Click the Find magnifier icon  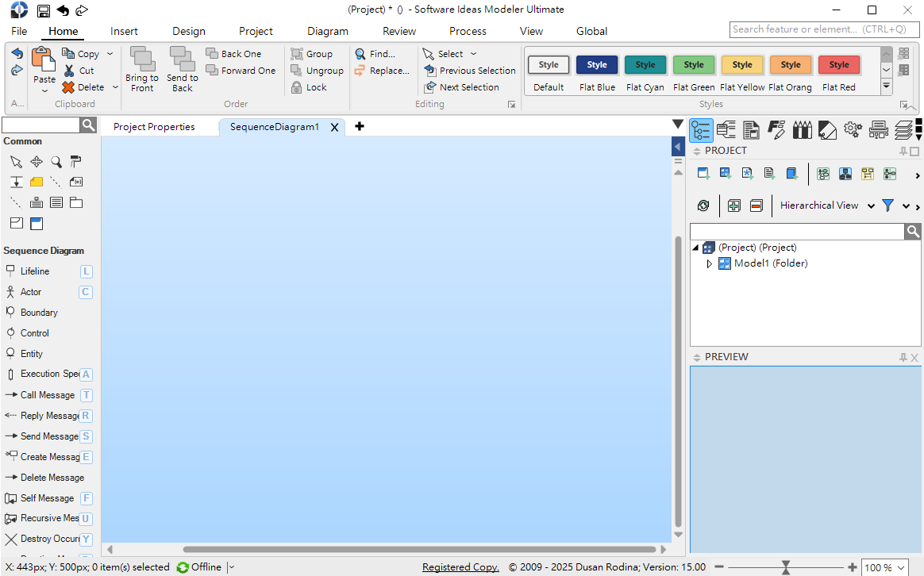[360, 54]
